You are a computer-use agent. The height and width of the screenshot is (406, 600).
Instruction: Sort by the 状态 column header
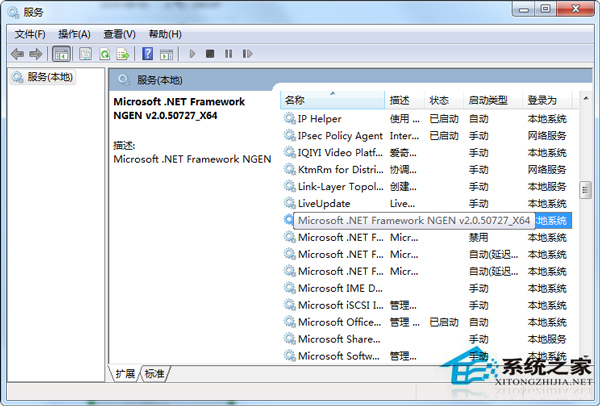[444, 101]
